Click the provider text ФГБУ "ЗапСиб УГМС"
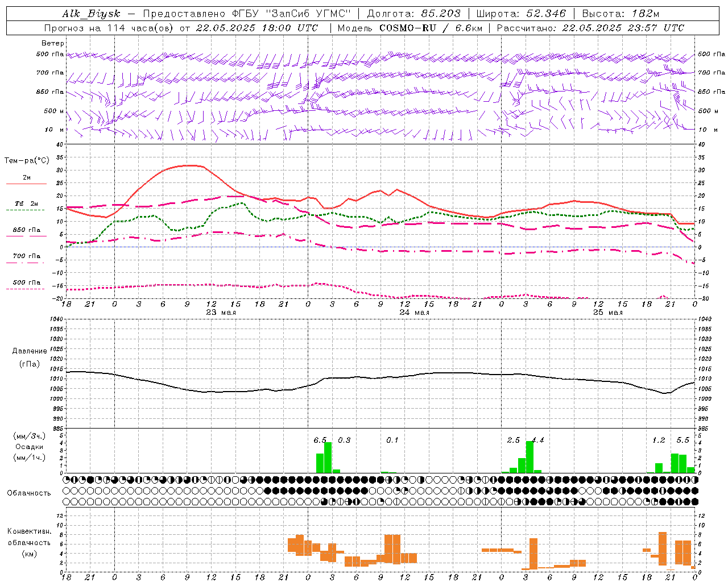The width and height of the screenshot is (728, 582). (x=292, y=14)
